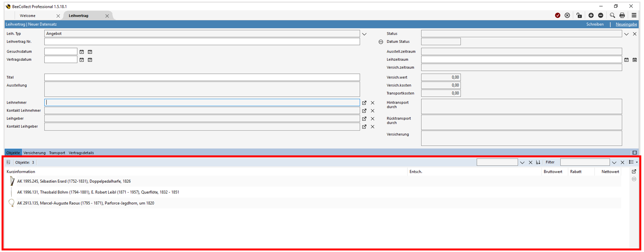Select the Doppelpedalharfe object row
The height and width of the screenshot is (252, 644).
tap(74, 182)
